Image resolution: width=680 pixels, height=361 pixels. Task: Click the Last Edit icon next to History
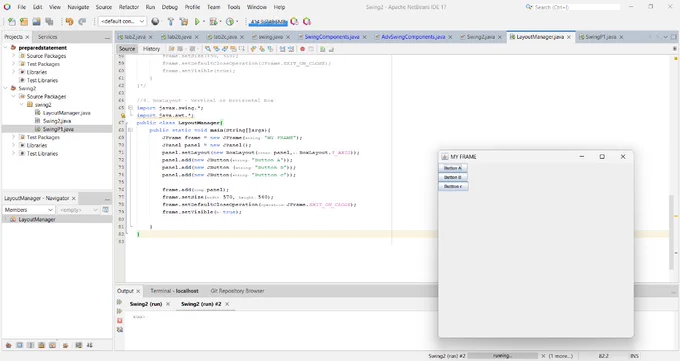tap(172, 49)
